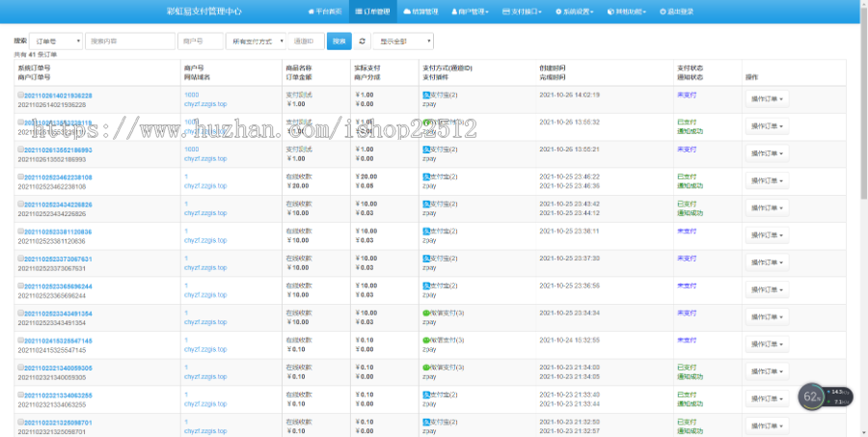868x437 pixels.
Task: Click Alipay icon in order 2021102614021936228 row
Action: tap(425, 96)
